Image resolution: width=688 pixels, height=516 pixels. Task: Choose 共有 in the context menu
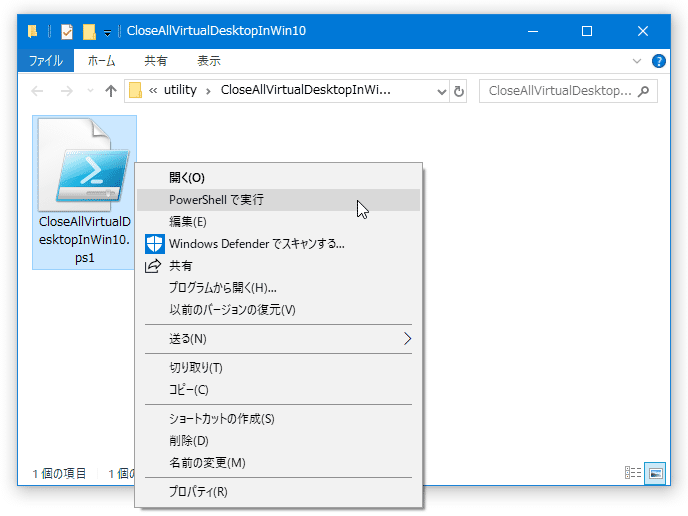tap(279, 265)
